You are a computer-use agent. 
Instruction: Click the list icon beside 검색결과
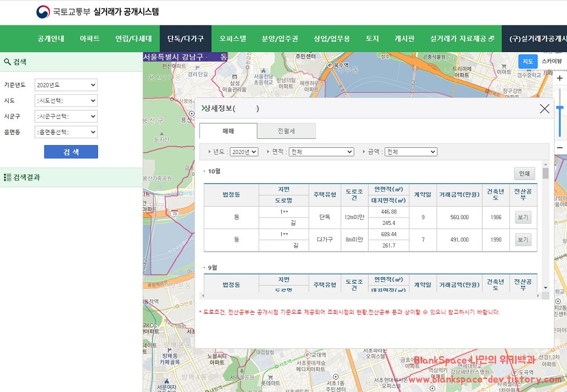(x=7, y=177)
